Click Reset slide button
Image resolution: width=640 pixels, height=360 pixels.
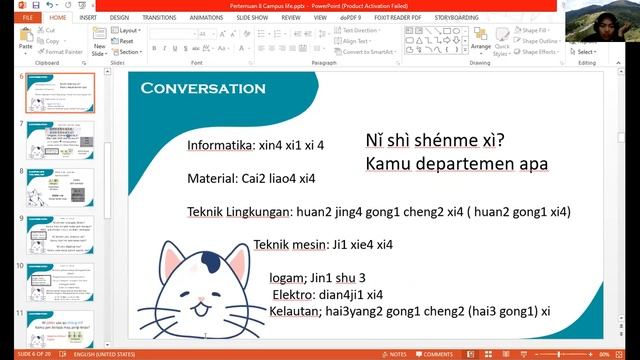tap(122, 41)
